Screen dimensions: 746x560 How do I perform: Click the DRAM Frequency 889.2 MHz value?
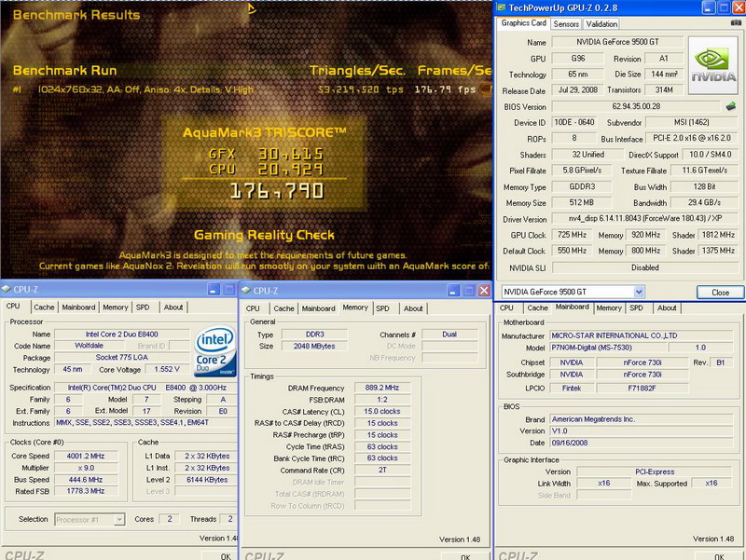point(382,388)
